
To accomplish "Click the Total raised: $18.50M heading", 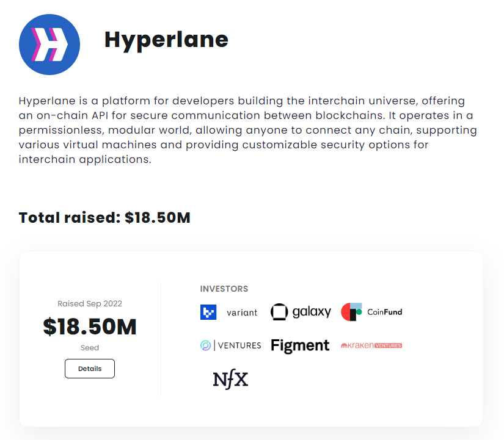I will 104,218.
